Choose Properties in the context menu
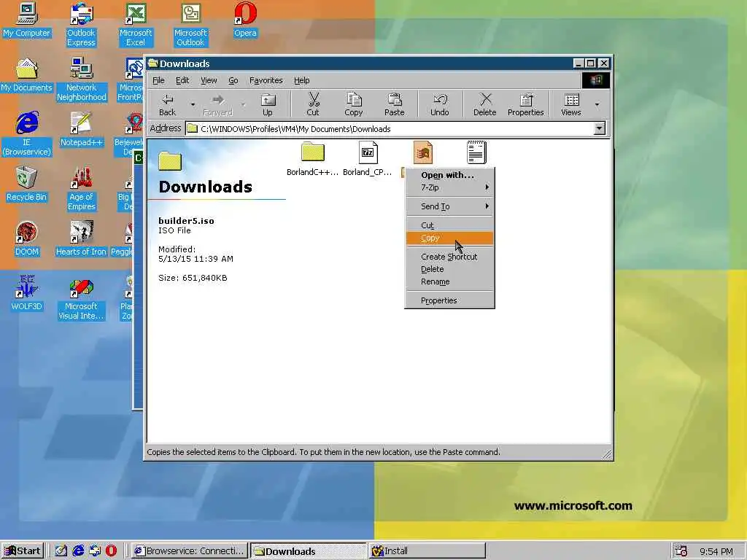The height and width of the screenshot is (560, 747). click(449, 300)
